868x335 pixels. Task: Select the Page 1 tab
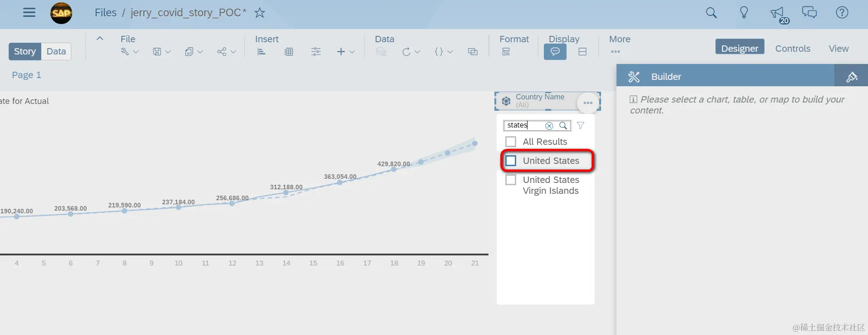coord(26,75)
